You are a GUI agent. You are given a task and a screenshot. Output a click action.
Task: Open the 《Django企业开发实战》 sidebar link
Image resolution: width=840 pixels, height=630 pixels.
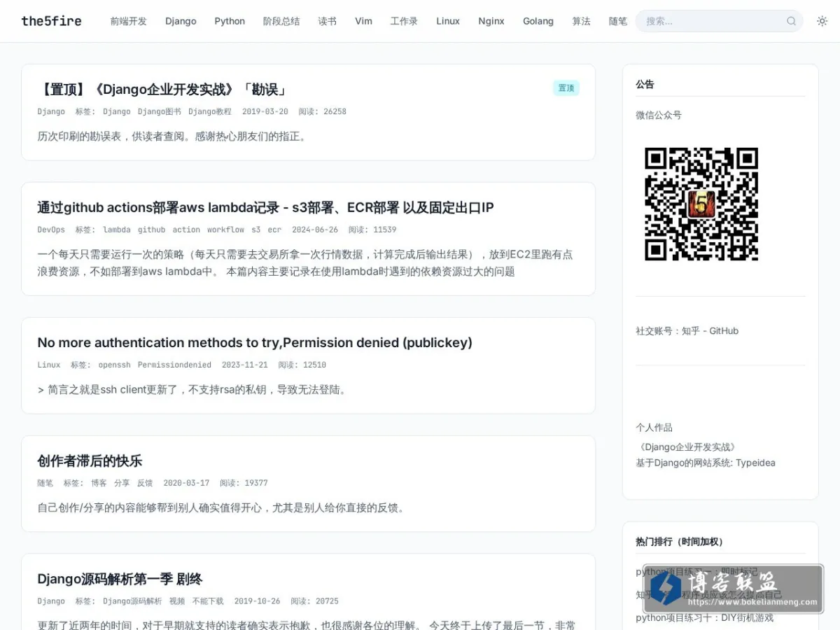point(687,447)
